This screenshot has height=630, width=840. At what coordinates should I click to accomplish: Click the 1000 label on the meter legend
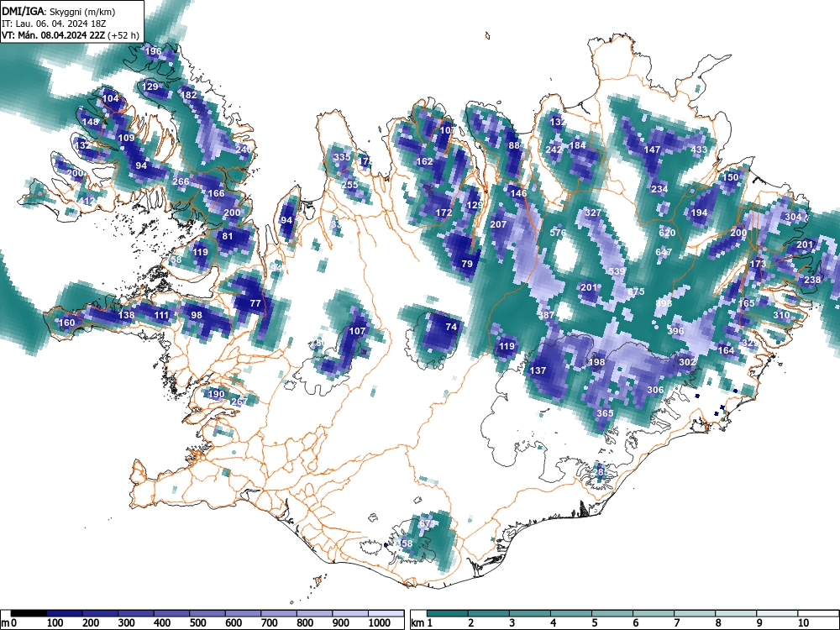coord(380,623)
